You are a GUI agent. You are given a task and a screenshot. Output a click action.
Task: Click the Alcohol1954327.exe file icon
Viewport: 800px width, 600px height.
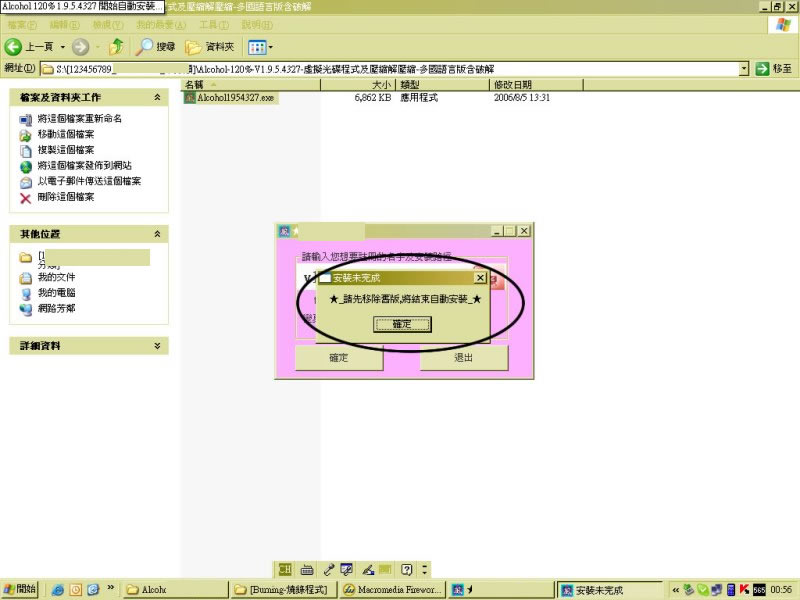tap(190, 97)
